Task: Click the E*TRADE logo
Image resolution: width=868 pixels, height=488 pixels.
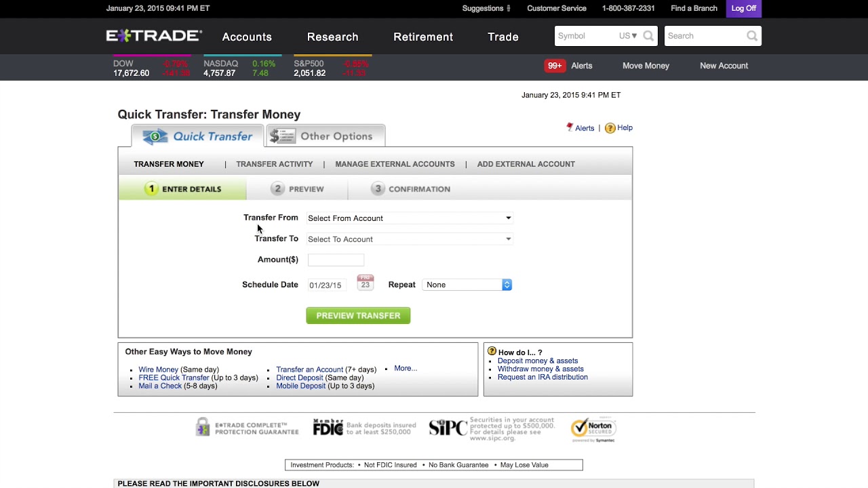Action: click(154, 36)
